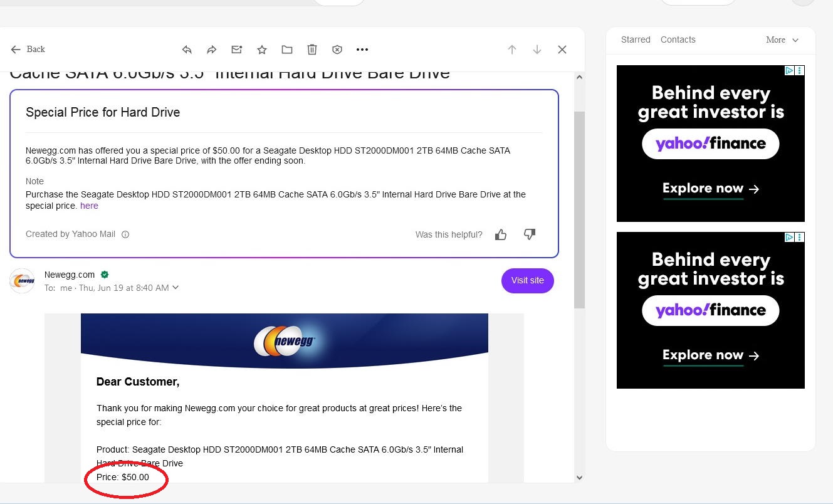Mark email as unread envelope icon
The width and height of the screenshot is (833, 504).
pos(236,50)
